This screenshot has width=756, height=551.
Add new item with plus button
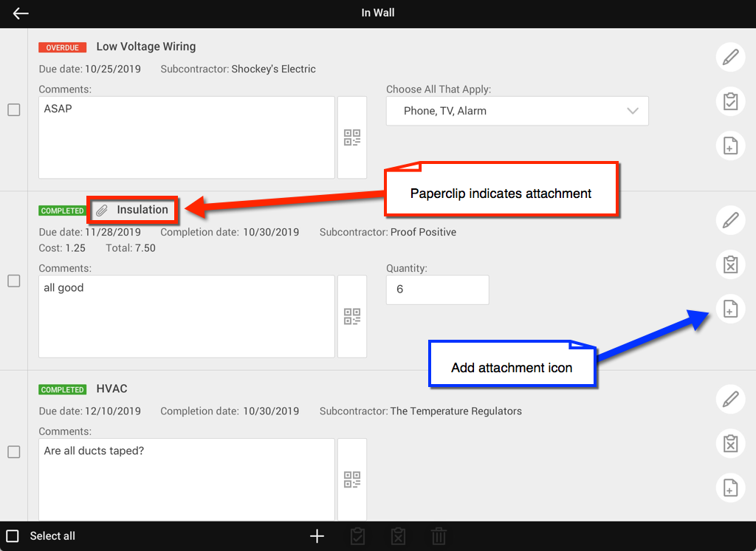tap(317, 536)
